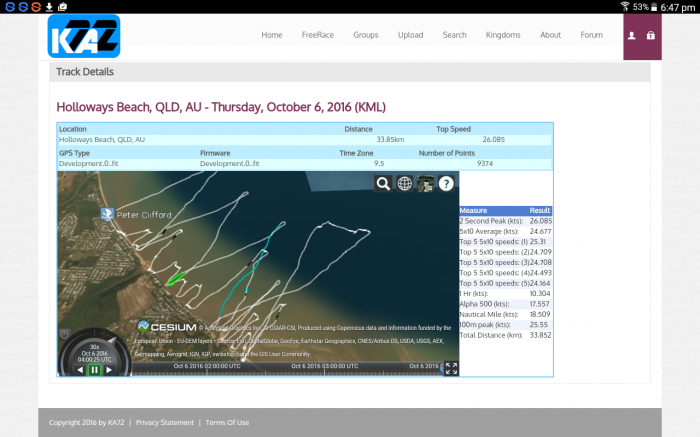Screen dimensions: 700x437
Task: Open the imagery base layer picker
Action: tap(425, 184)
